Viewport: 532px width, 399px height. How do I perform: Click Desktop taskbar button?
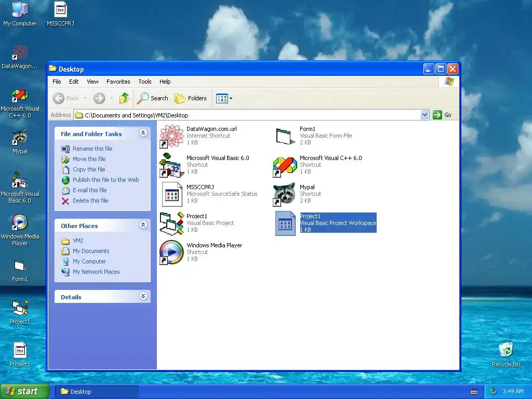click(x=96, y=392)
